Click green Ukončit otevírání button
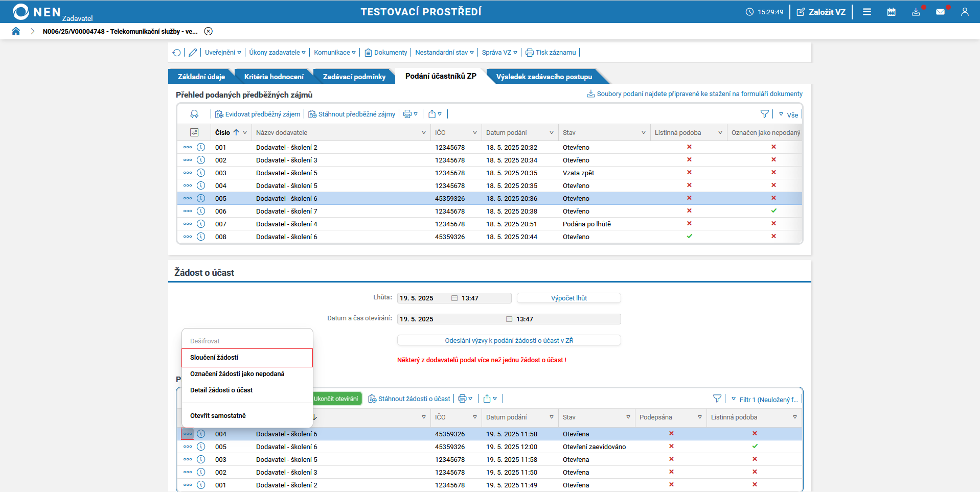The image size is (980, 492). [336, 399]
